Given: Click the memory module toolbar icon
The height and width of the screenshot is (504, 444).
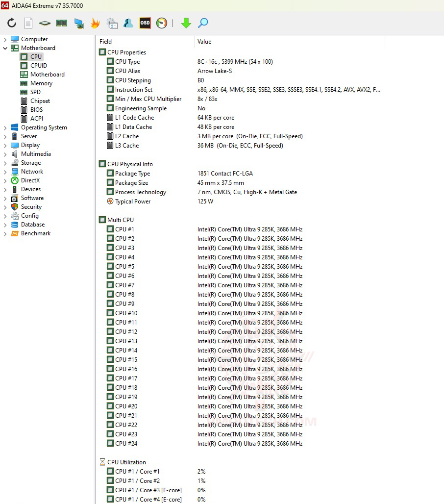Looking at the screenshot, I should 61,23.
